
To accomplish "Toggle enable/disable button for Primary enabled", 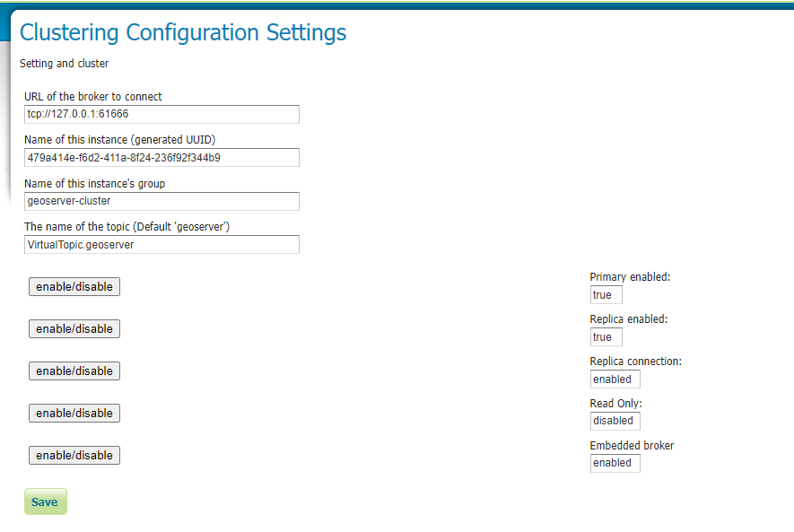I will click(74, 287).
